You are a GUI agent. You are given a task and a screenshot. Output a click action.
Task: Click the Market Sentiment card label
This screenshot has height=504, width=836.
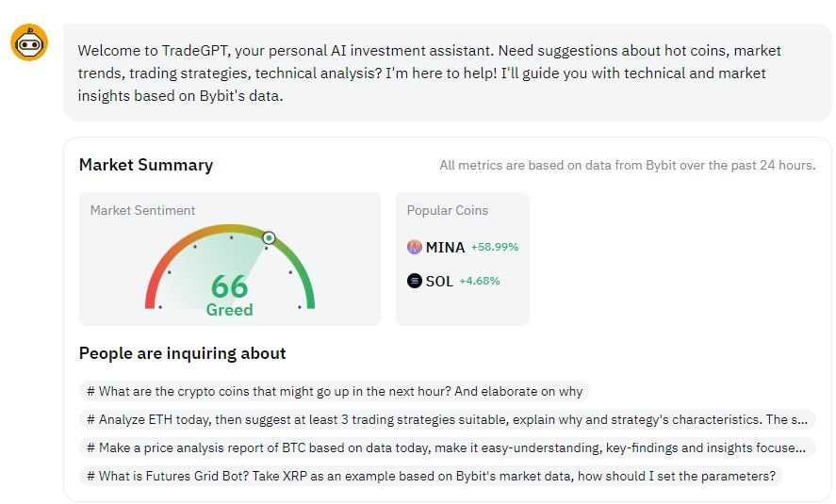(x=143, y=210)
